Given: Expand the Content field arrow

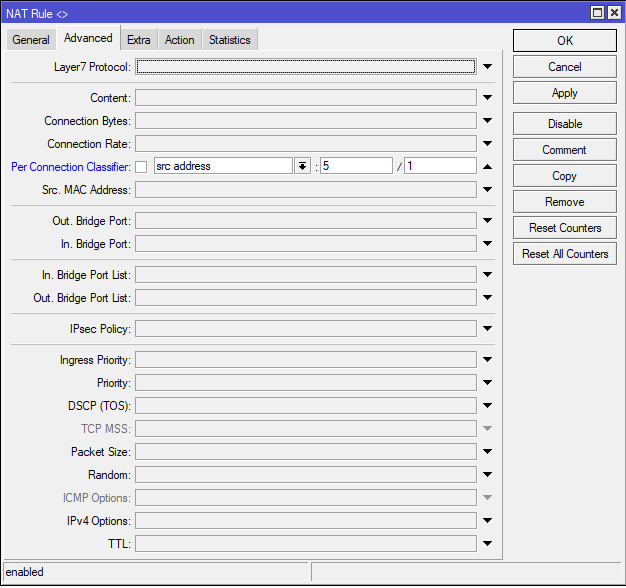Looking at the screenshot, I should tap(487, 97).
